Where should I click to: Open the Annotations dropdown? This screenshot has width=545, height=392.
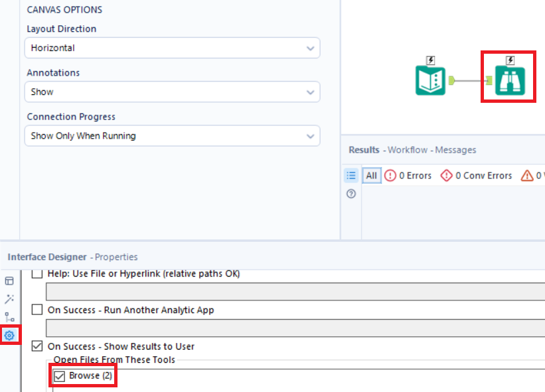tap(173, 92)
